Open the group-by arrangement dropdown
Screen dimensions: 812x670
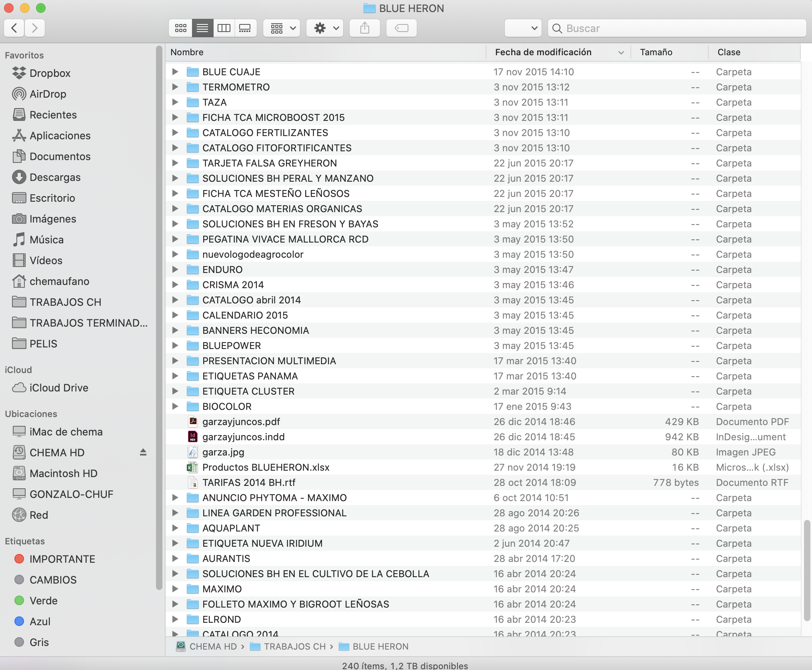point(282,28)
